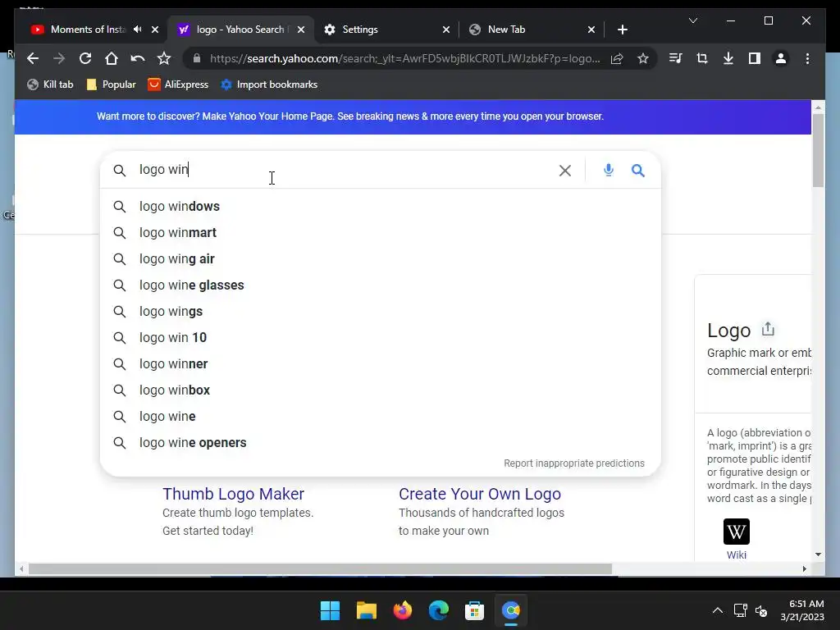Click the horizontal scroll right arrow
Screen dimensions: 840x630
pos(804,569)
